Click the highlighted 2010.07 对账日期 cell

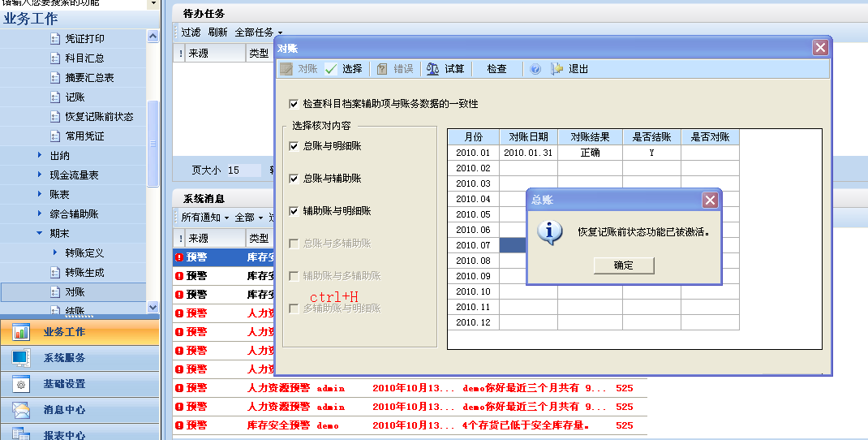point(513,245)
